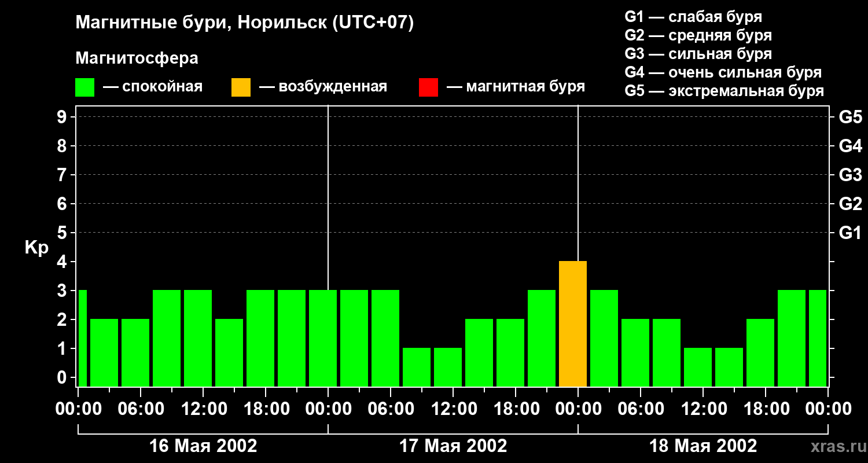Click the G1 label on the right axis

coord(850,233)
